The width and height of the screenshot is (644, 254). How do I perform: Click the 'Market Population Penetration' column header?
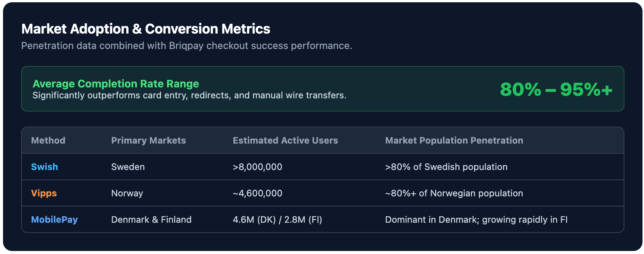(454, 141)
